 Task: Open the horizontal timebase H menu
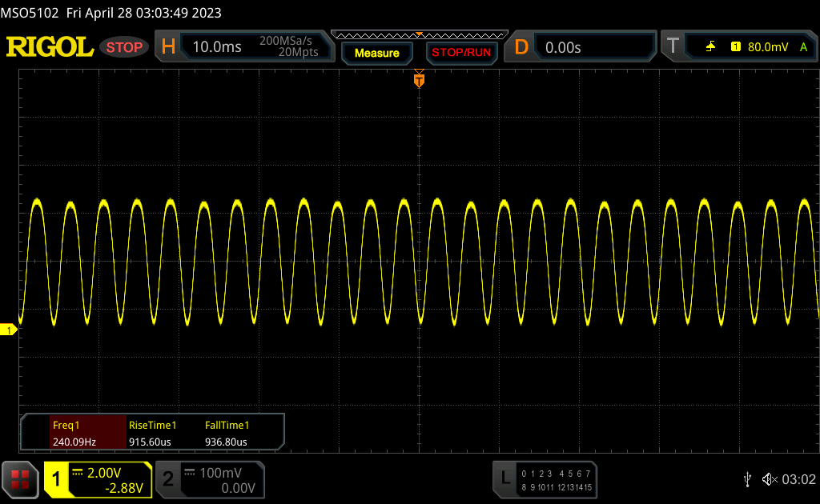[168, 47]
